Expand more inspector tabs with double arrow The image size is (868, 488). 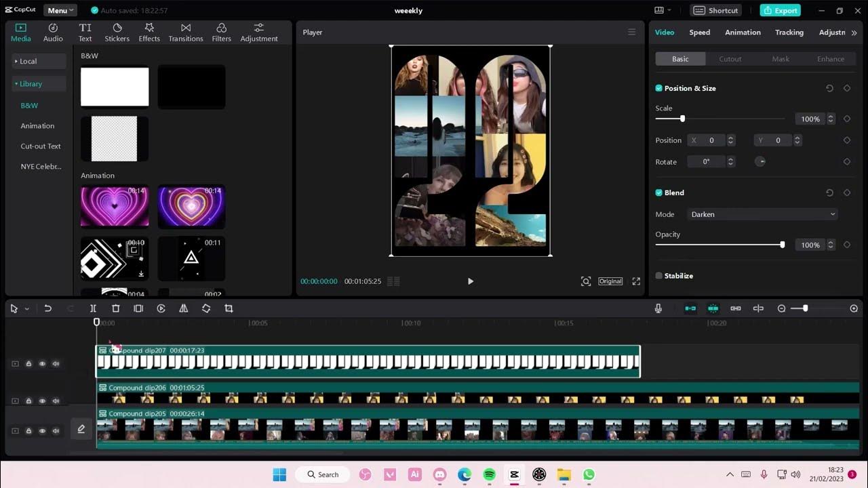(x=854, y=33)
